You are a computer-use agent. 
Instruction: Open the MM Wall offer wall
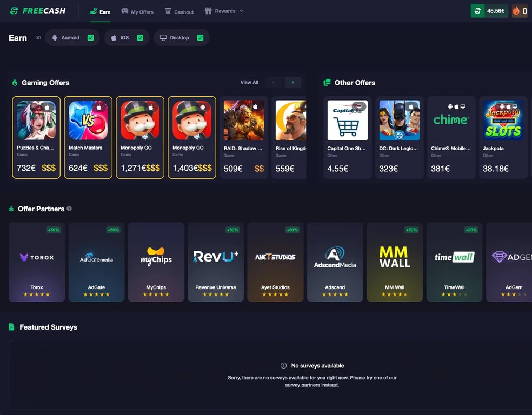395,262
